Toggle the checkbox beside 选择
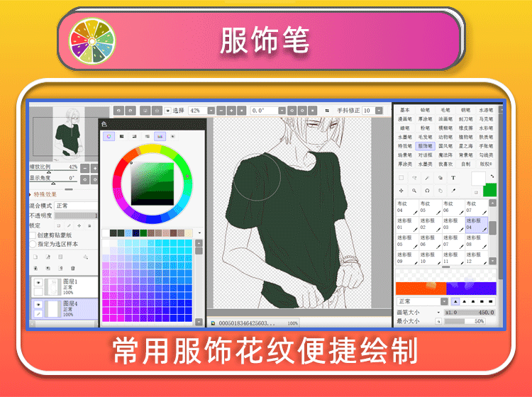This screenshot has width=532, height=397. click(x=167, y=111)
